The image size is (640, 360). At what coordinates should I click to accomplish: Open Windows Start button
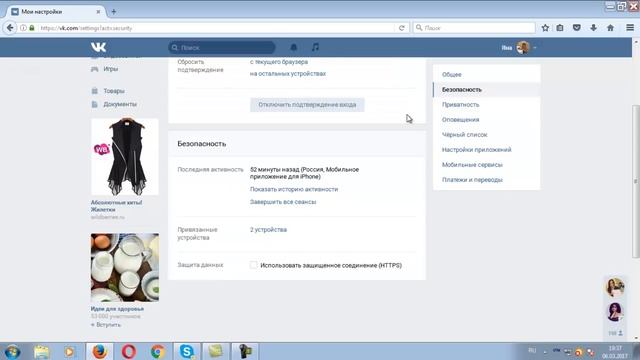[12, 351]
